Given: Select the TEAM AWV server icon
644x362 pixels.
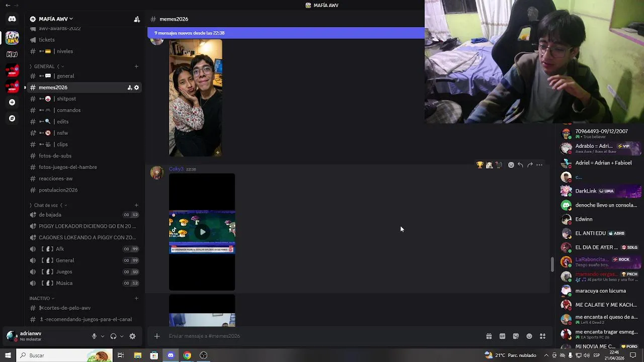Looking at the screenshot, I should point(12,37).
